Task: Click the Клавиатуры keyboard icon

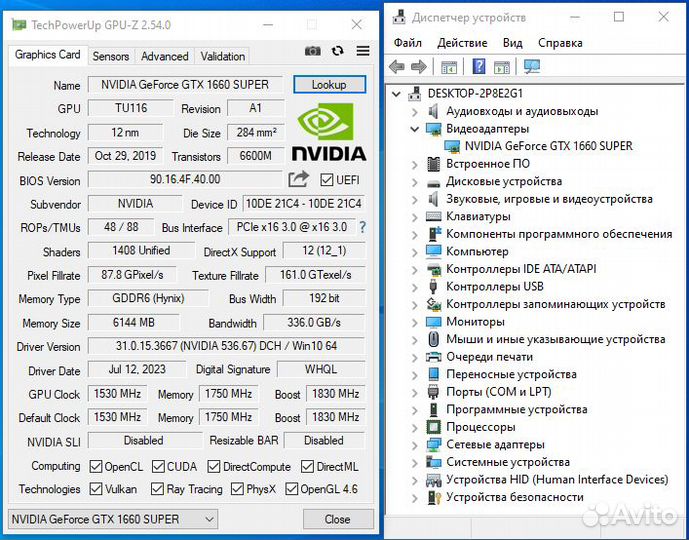Action: coord(434,216)
